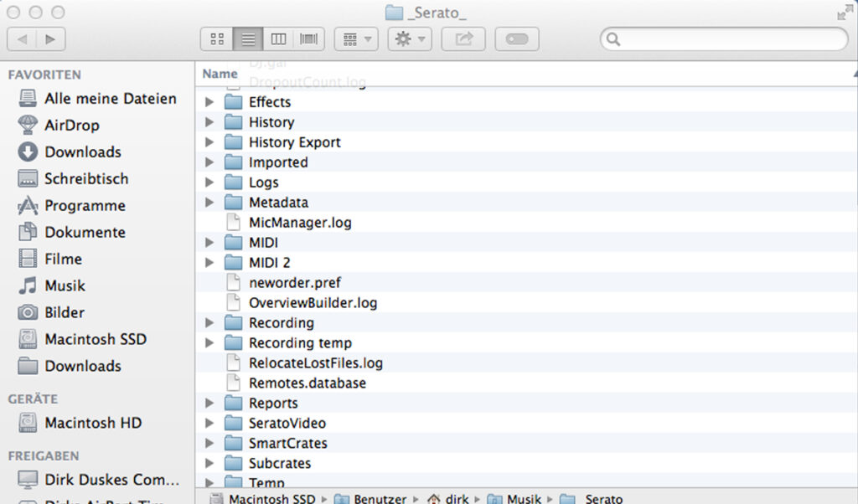Sort by the Name column header
Screen dimensions: 858x504
tap(220, 74)
